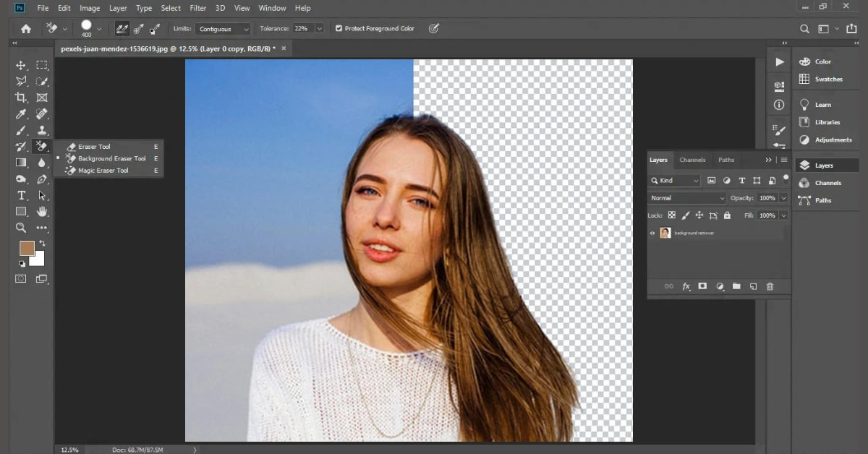
Task: Click the layer style fx icon
Action: click(x=686, y=286)
